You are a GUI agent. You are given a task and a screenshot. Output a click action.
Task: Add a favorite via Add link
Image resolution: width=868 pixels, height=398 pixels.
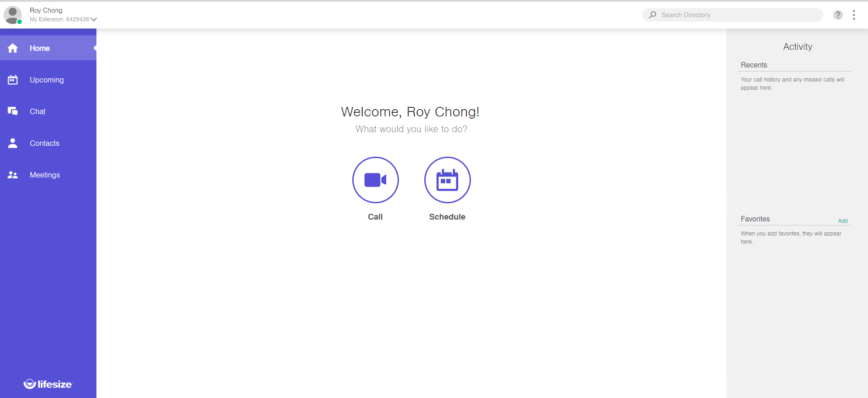tap(843, 221)
